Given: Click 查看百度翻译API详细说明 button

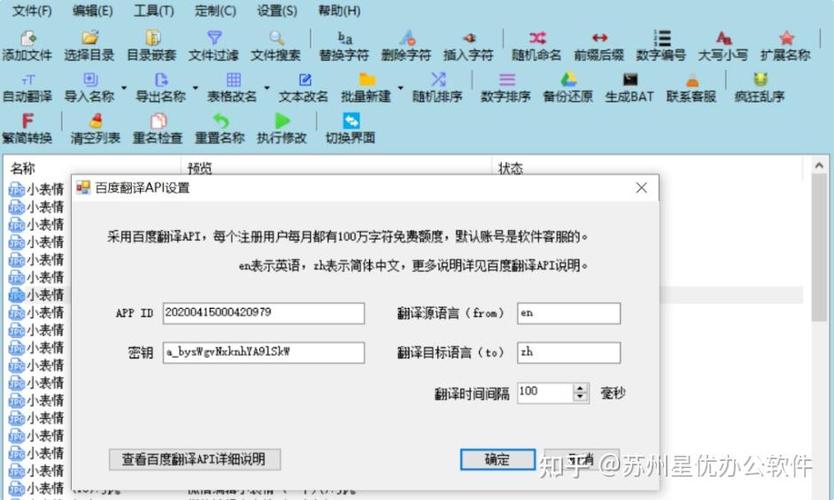Looking at the screenshot, I should [195, 460].
